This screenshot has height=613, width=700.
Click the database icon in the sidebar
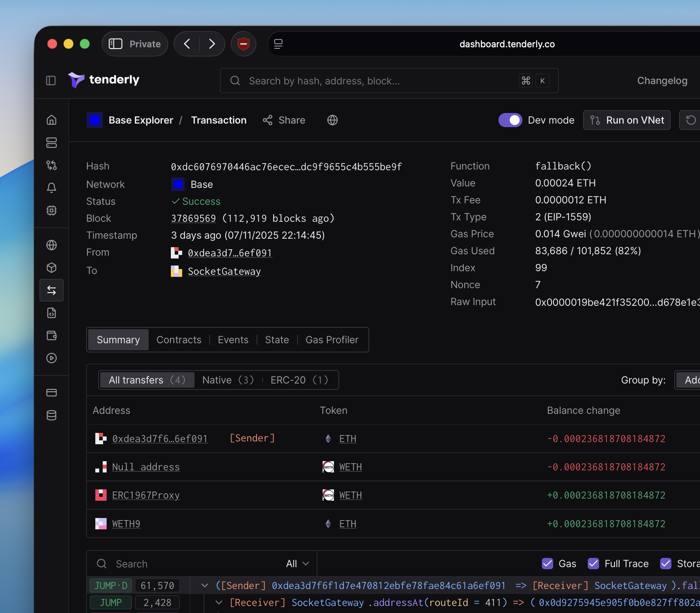pos(52,415)
